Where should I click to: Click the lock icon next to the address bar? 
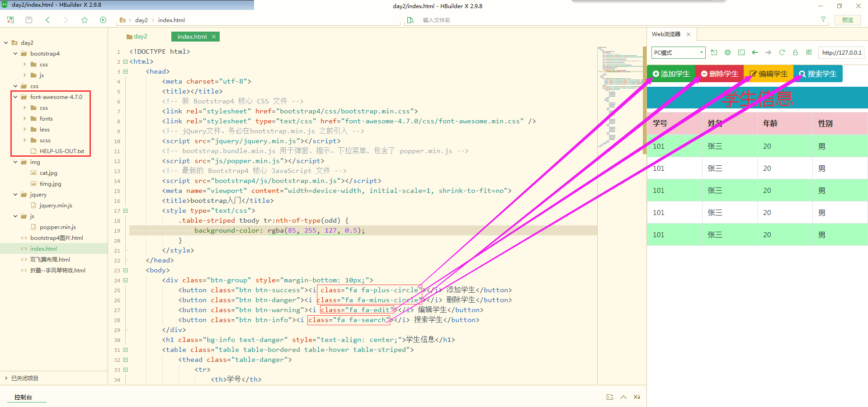(x=796, y=52)
